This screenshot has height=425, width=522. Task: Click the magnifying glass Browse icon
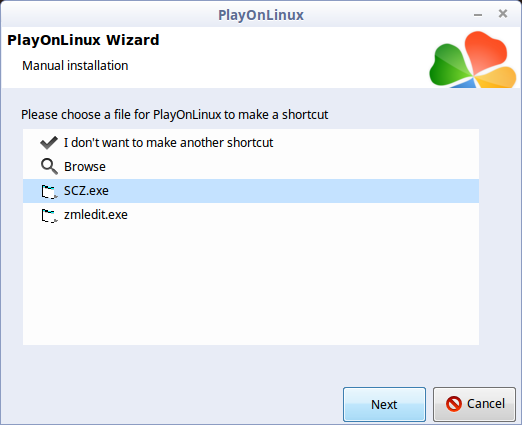click(49, 166)
